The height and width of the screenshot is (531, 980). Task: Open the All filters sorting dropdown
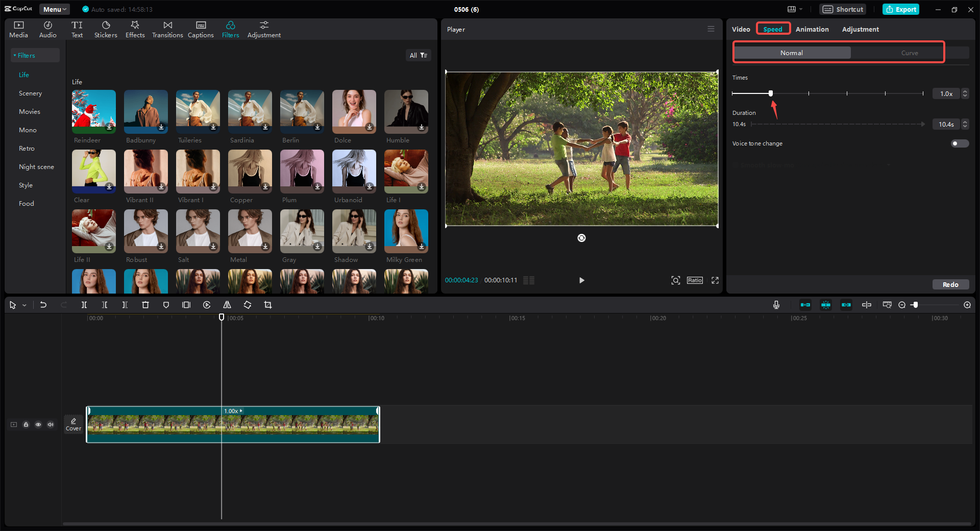coord(419,55)
